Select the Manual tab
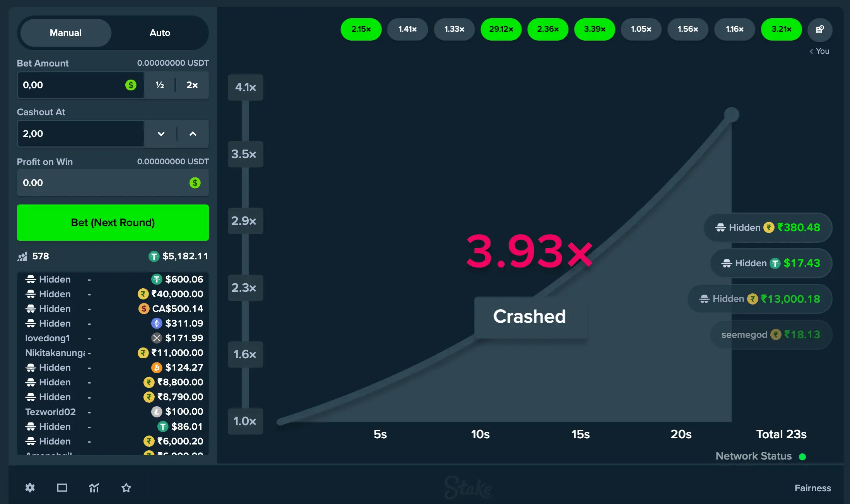This screenshot has height=504, width=850. pos(65,33)
